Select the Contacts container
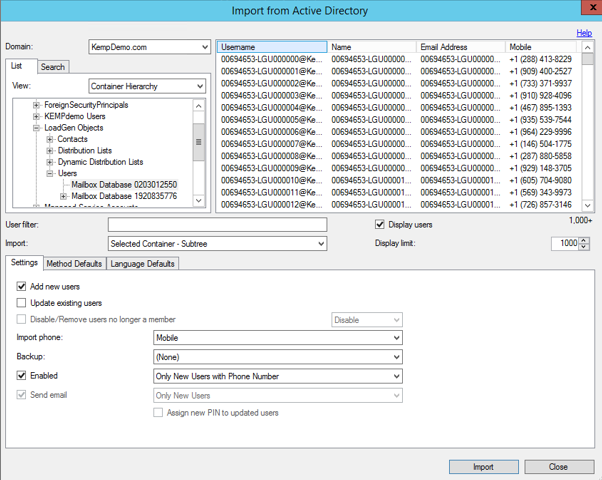The image size is (602, 480). (73, 139)
